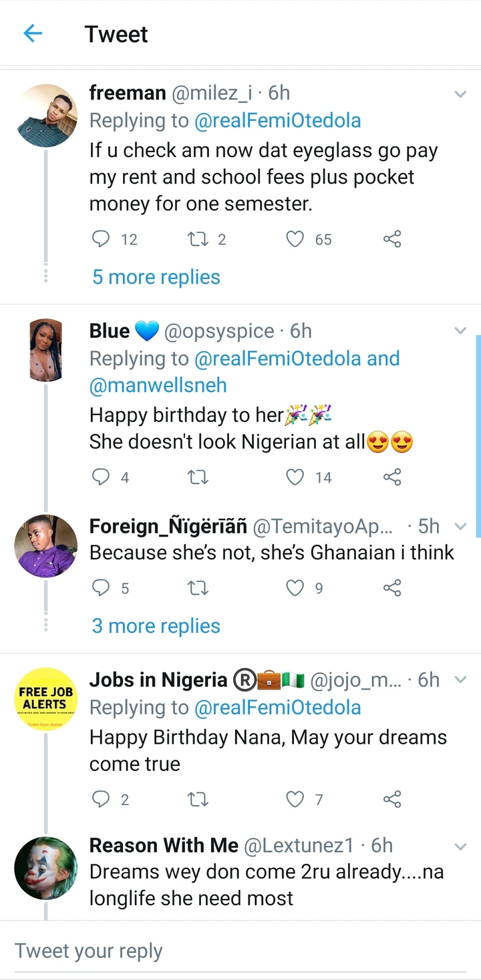The image size is (481, 980).
Task: Tap the Tweet your reply field
Action: pos(240,951)
